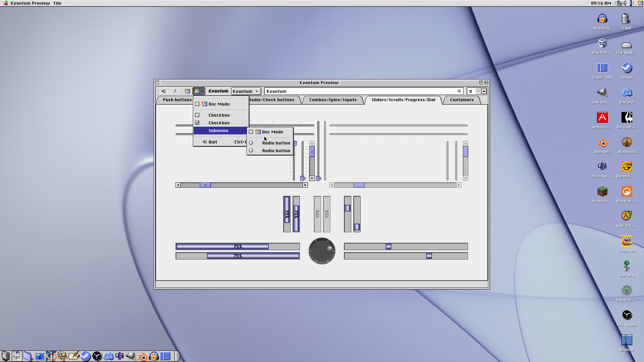Click the folder icon in the dock
Viewport: 644px width, 362px height.
(28, 356)
